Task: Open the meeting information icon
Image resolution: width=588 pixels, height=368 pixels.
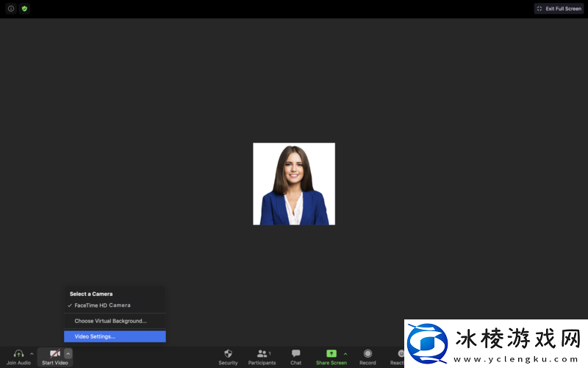Action: (x=11, y=9)
